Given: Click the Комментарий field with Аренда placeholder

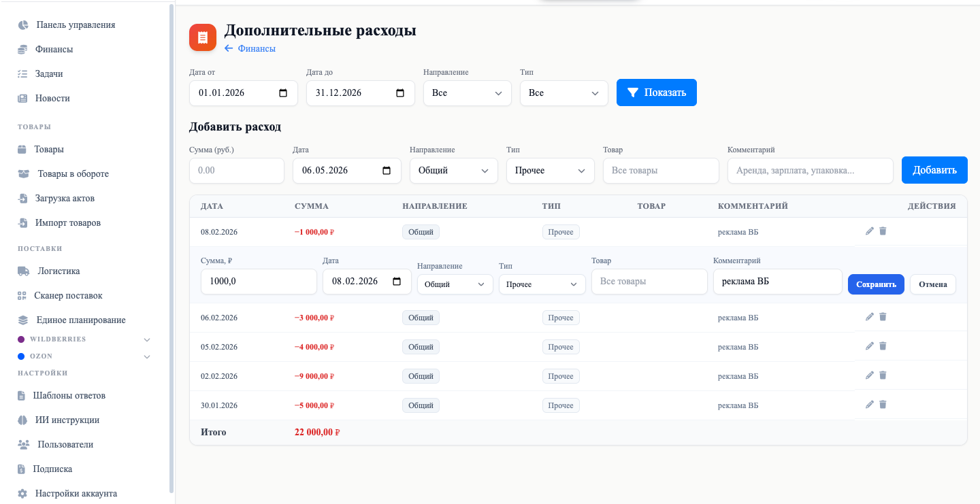Looking at the screenshot, I should 810,171.
